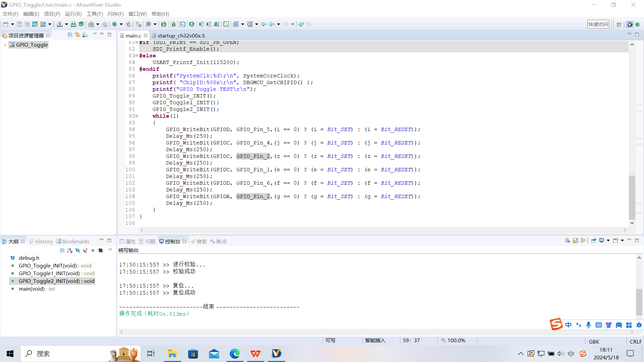Click the Back navigation arrow icon

(272, 24)
